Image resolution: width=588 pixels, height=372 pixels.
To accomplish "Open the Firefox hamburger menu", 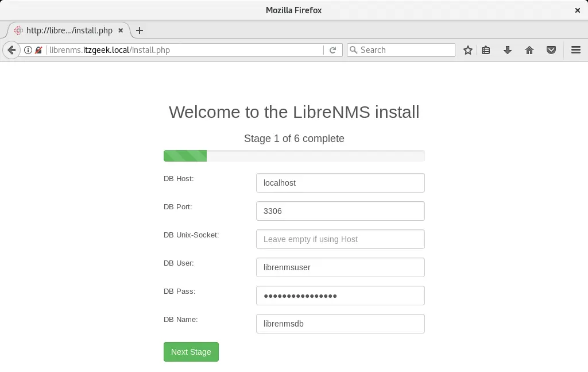I will pyautogui.click(x=576, y=50).
